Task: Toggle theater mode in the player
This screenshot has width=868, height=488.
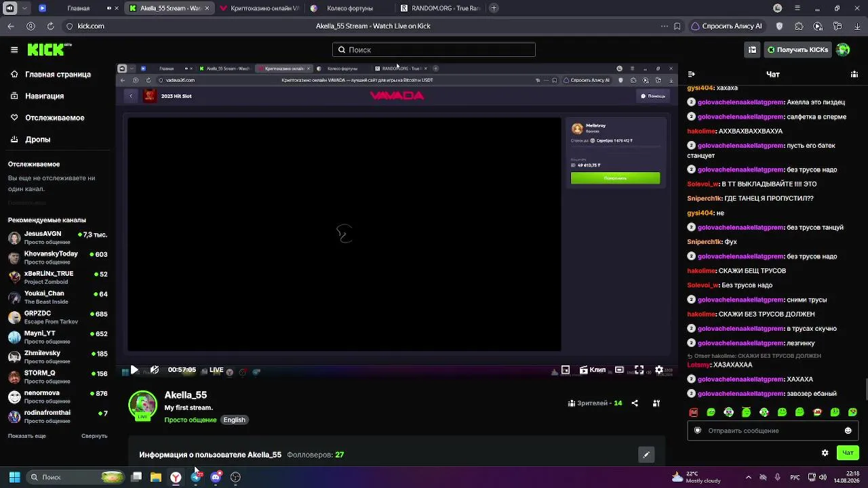Action: (619, 370)
